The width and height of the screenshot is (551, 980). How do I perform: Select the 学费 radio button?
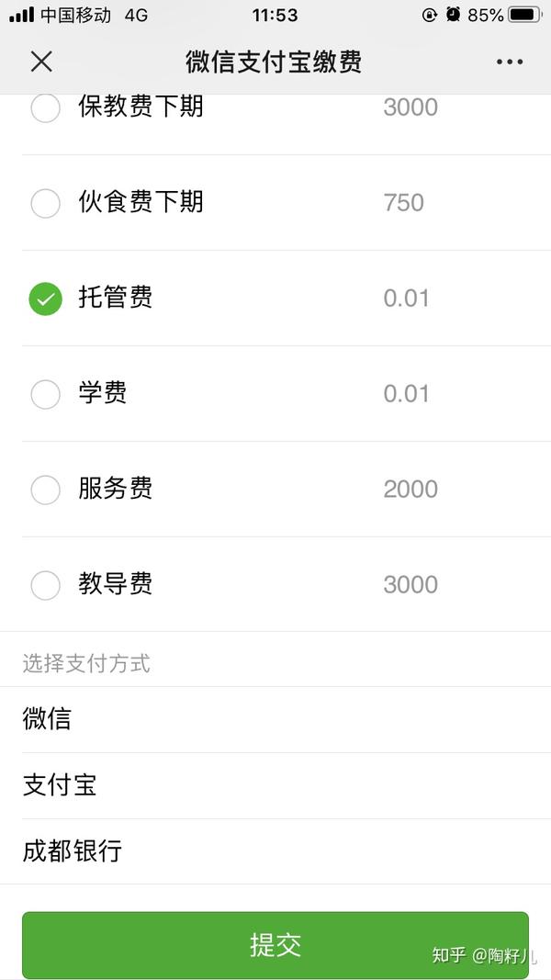pos(45,394)
